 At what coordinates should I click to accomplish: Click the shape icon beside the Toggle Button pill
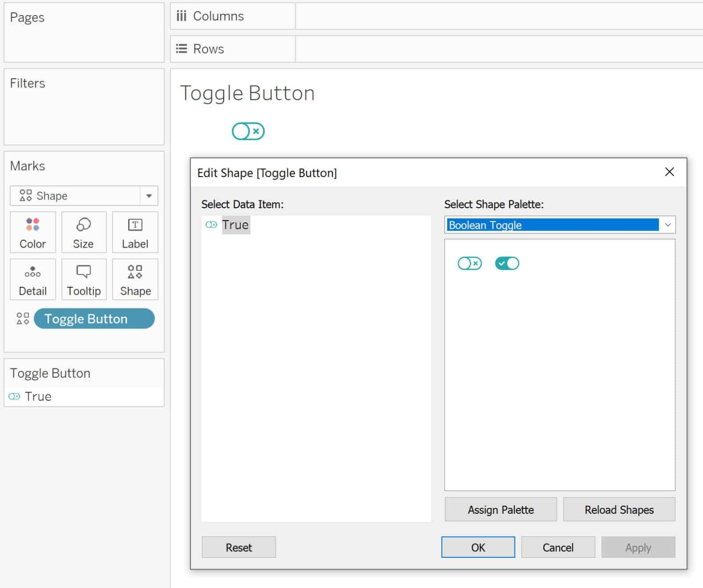pyautogui.click(x=22, y=318)
